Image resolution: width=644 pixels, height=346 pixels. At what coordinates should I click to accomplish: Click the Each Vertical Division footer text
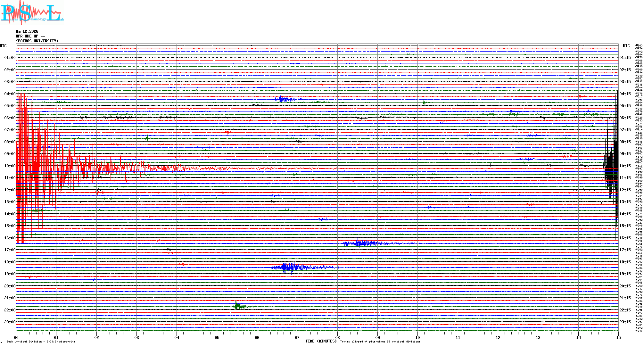tap(41, 342)
